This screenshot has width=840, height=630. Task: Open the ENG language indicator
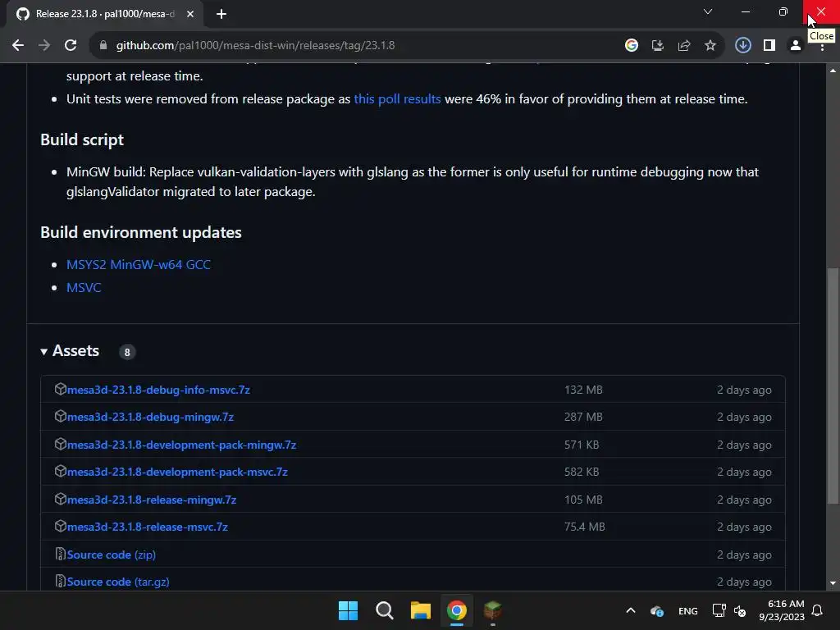(x=688, y=610)
